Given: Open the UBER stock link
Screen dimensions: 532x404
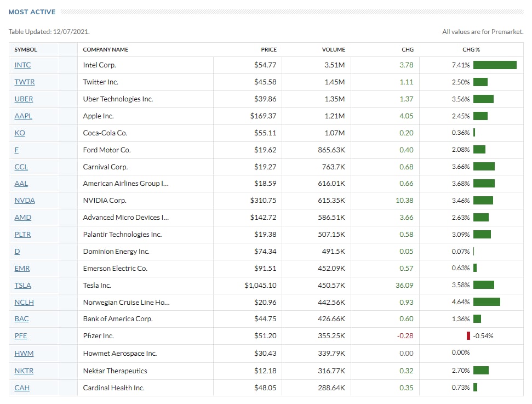Looking at the screenshot, I should point(24,99).
